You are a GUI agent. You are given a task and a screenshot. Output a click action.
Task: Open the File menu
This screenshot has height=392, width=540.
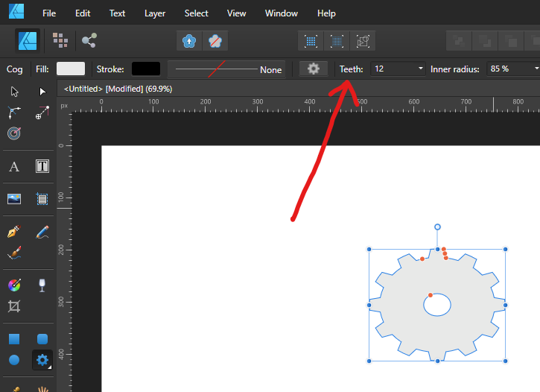coord(49,13)
